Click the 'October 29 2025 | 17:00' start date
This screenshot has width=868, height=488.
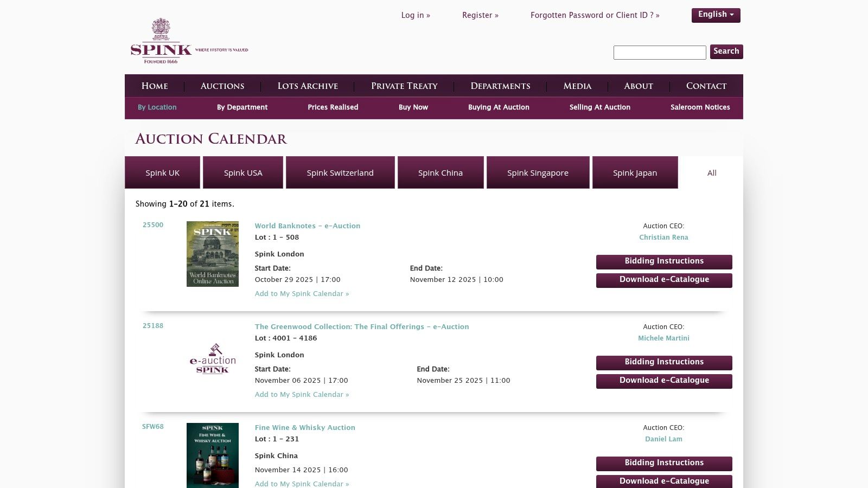pos(298,280)
